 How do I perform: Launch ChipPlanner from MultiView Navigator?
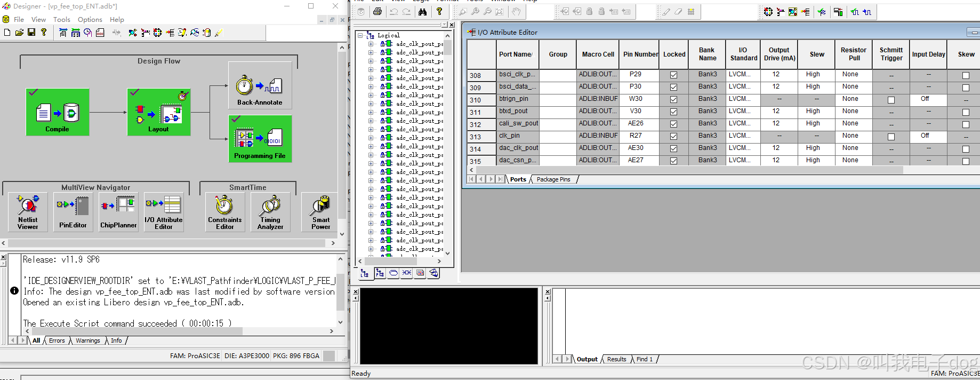pyautogui.click(x=118, y=212)
